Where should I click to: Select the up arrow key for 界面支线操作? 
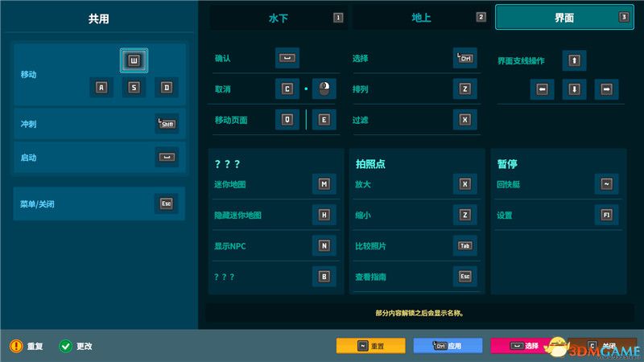tap(574, 60)
